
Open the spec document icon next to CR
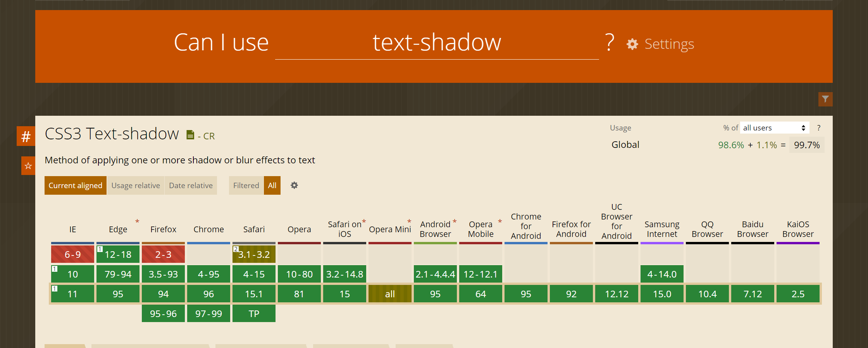click(x=190, y=135)
